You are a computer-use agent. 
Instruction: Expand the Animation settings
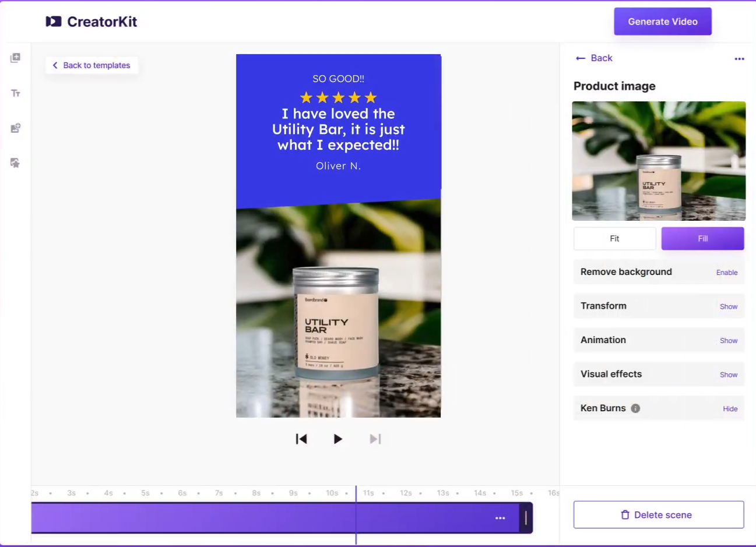pos(728,340)
